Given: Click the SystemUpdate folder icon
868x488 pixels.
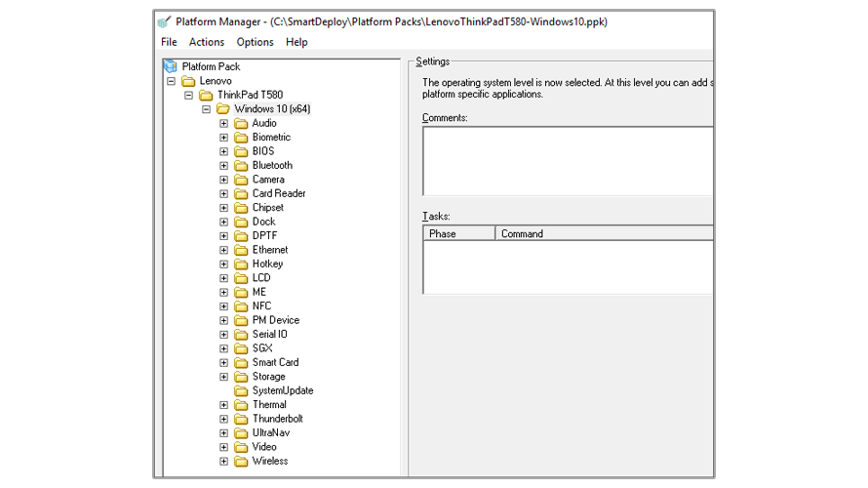Looking at the screenshot, I should pyautogui.click(x=241, y=390).
